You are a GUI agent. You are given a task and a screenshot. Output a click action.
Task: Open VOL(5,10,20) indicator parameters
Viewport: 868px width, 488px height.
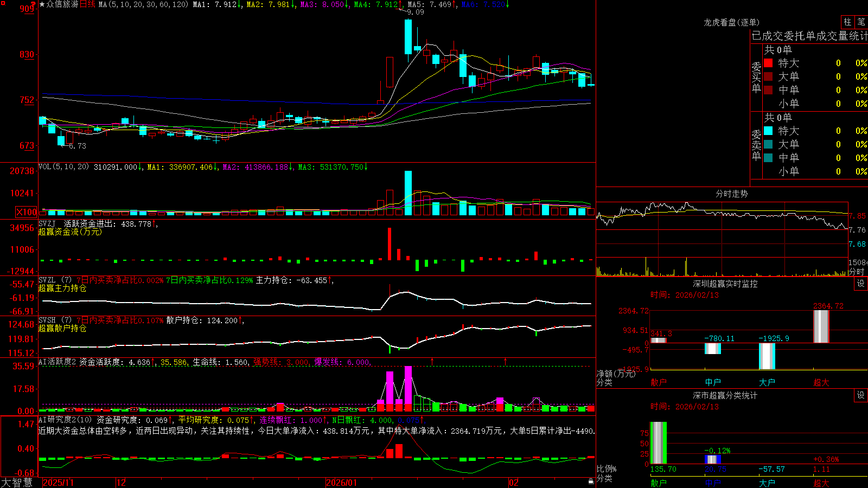click(63, 167)
